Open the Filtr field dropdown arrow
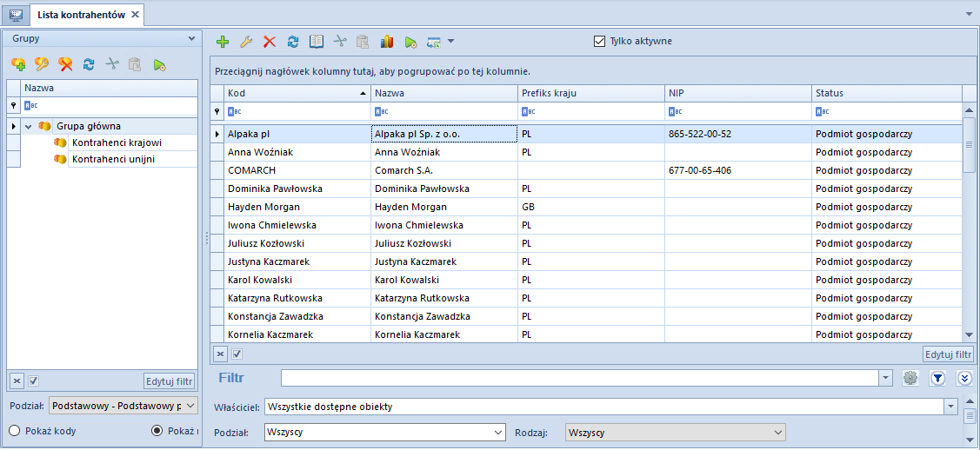 (x=885, y=378)
